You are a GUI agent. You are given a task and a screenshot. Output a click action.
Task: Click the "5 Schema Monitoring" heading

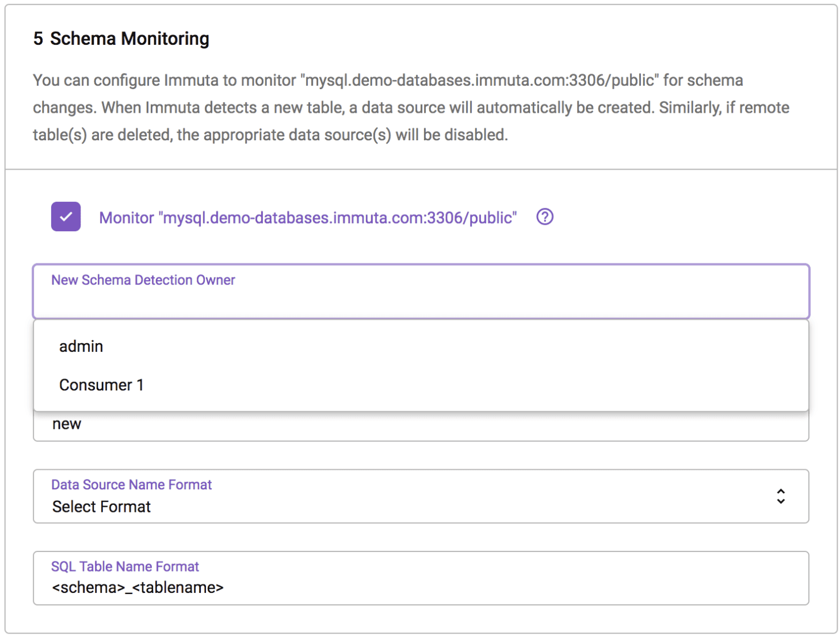point(121,39)
